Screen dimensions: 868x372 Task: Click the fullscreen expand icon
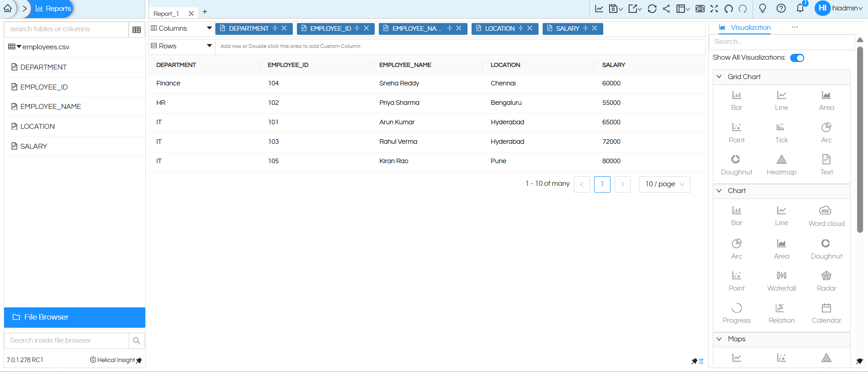pos(714,9)
